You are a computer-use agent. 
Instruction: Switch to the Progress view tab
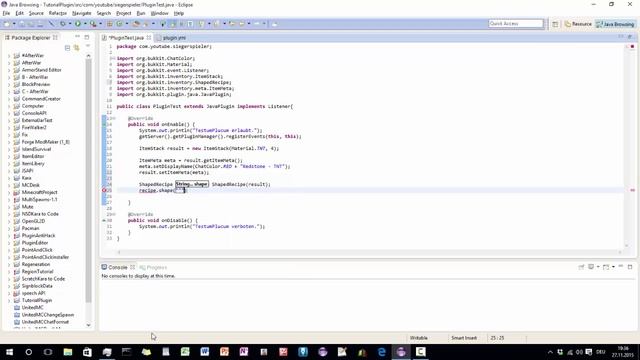[153, 267]
